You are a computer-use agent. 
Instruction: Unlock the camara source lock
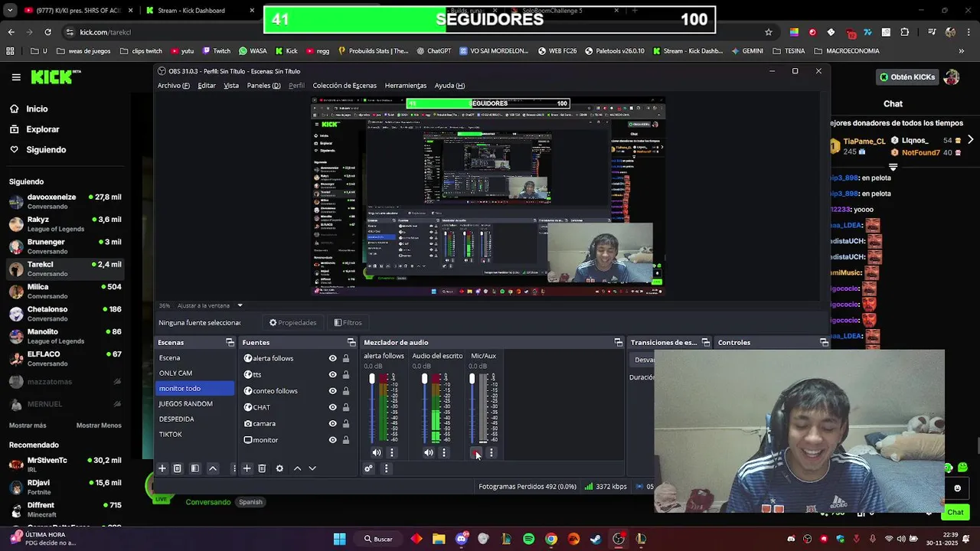[346, 423]
